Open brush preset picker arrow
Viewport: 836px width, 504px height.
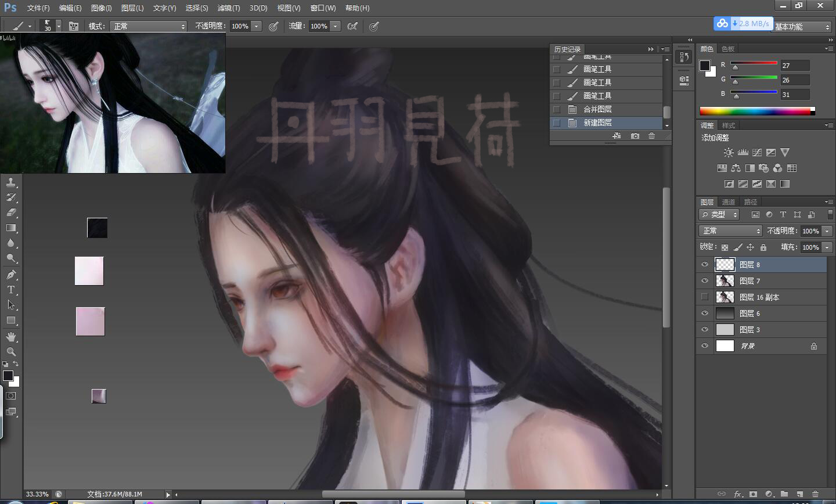click(x=59, y=26)
